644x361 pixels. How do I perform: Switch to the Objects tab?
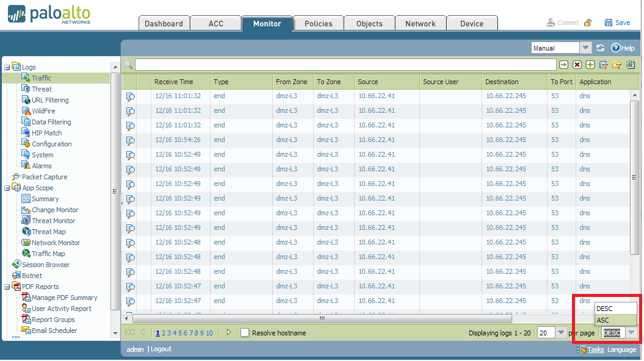click(369, 23)
